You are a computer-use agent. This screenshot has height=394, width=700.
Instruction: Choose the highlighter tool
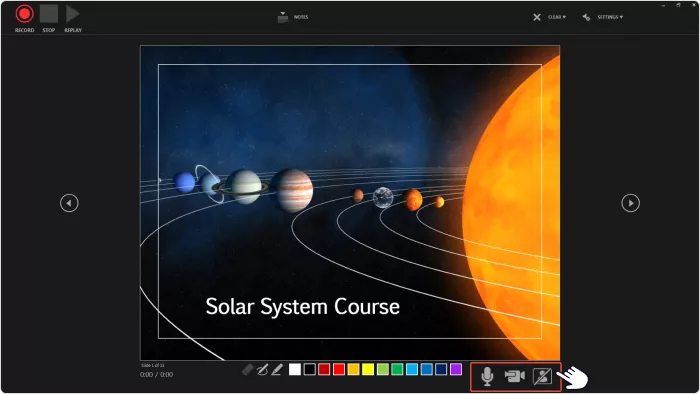coord(277,369)
